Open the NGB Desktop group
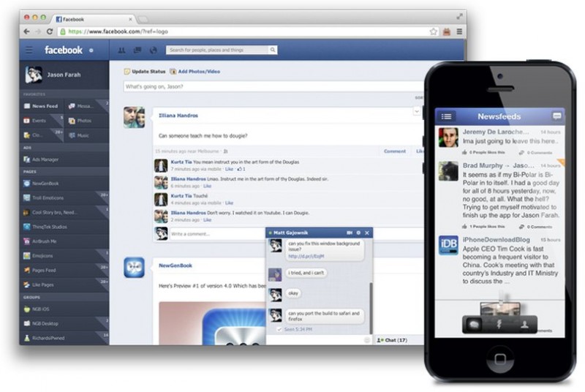The width and height of the screenshot is (585, 392). [x=64, y=324]
